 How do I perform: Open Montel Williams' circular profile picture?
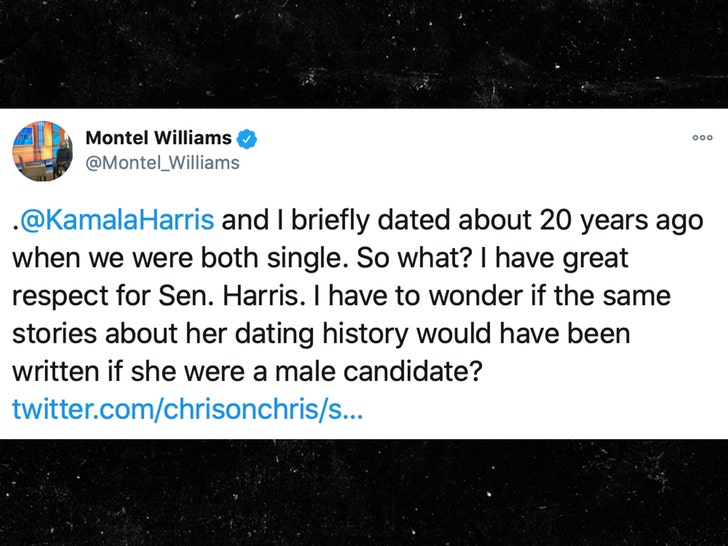(42, 151)
